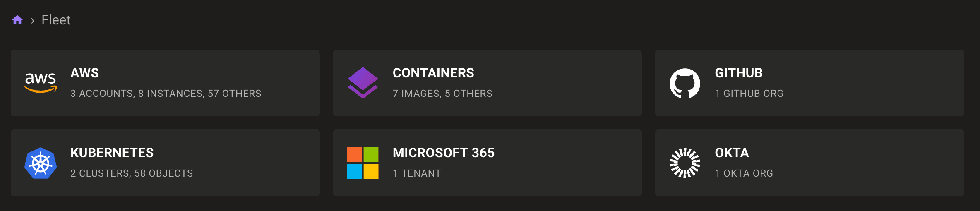
Task: Click the Microsoft 365 four-square logo
Action: pos(363,163)
